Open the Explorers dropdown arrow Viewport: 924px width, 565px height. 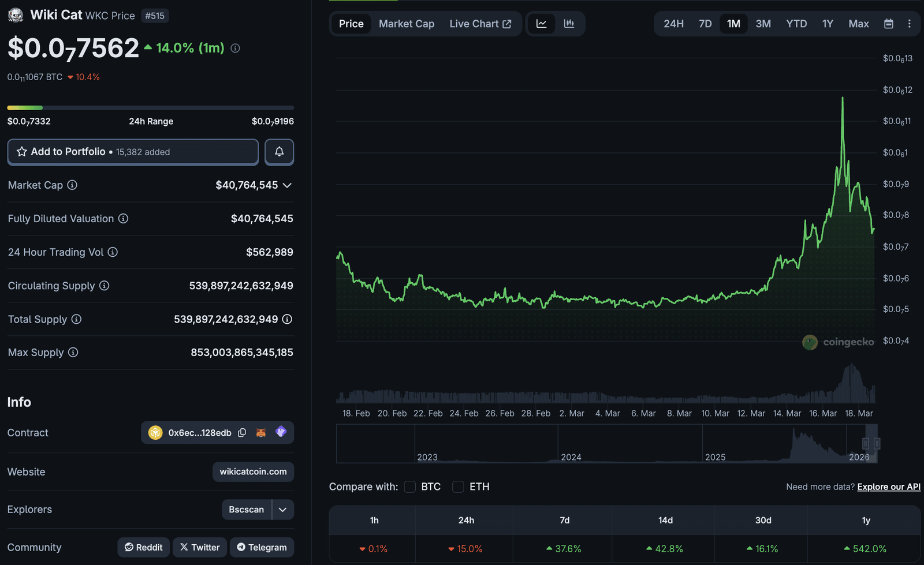coord(282,510)
